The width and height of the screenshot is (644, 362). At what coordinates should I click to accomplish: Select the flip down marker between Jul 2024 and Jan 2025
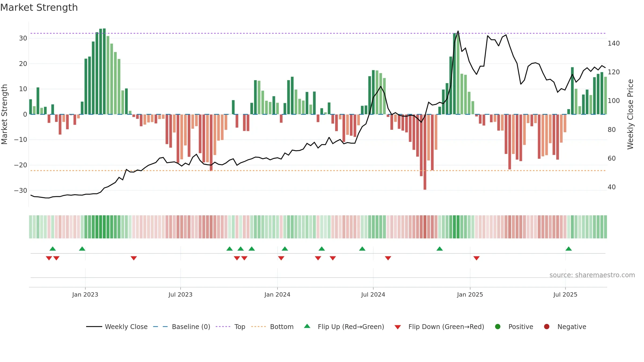coord(388,258)
